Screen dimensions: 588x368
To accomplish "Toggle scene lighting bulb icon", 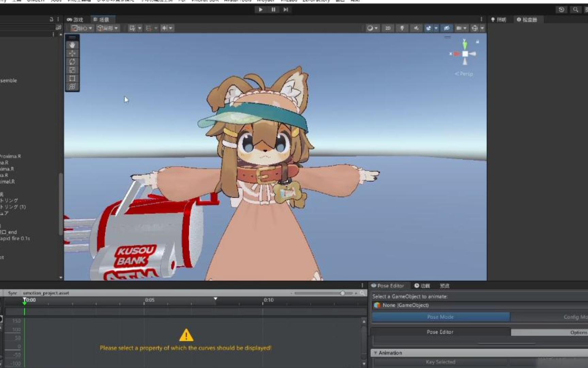I will click(402, 28).
